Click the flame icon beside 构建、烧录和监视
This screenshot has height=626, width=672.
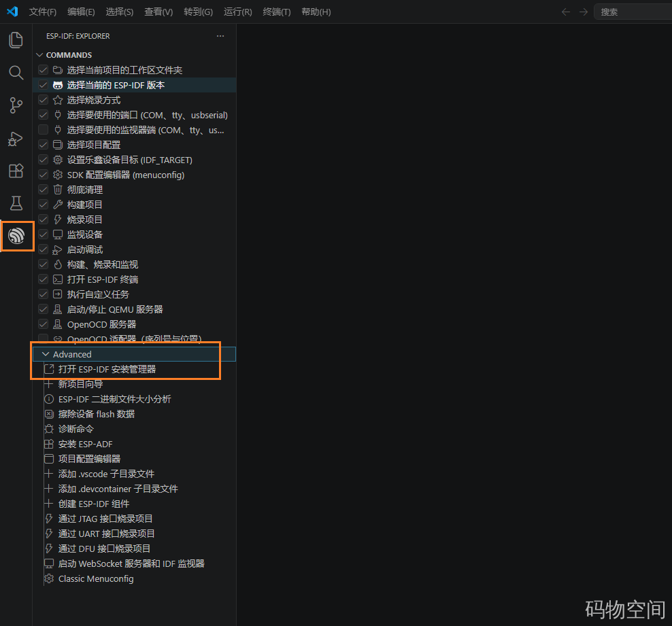(58, 264)
